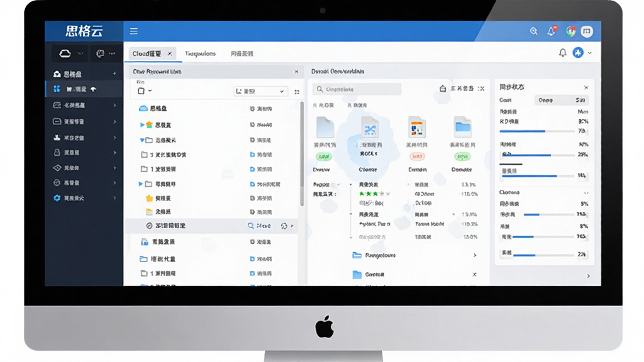
Task: Select the file thumbnail with the colorful picture
Action: point(416,127)
